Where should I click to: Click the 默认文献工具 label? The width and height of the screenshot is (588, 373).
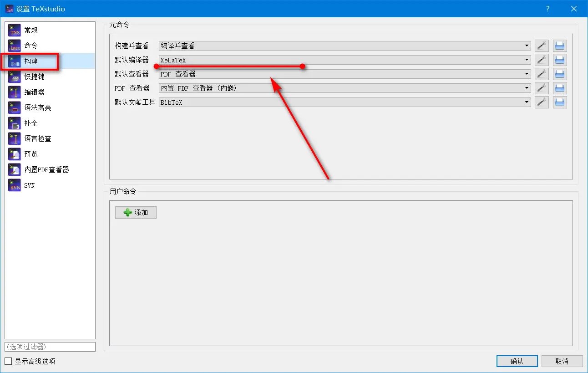tap(135, 102)
